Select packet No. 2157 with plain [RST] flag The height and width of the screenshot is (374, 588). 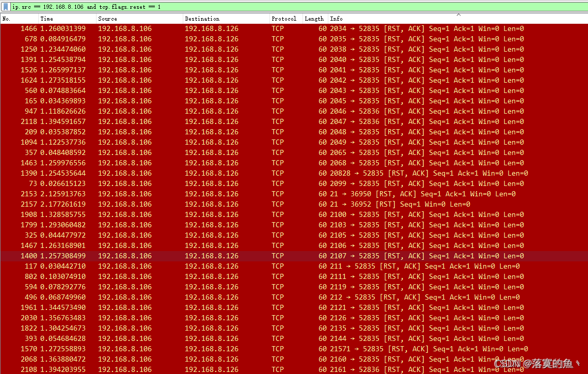pyautogui.click(x=294, y=204)
